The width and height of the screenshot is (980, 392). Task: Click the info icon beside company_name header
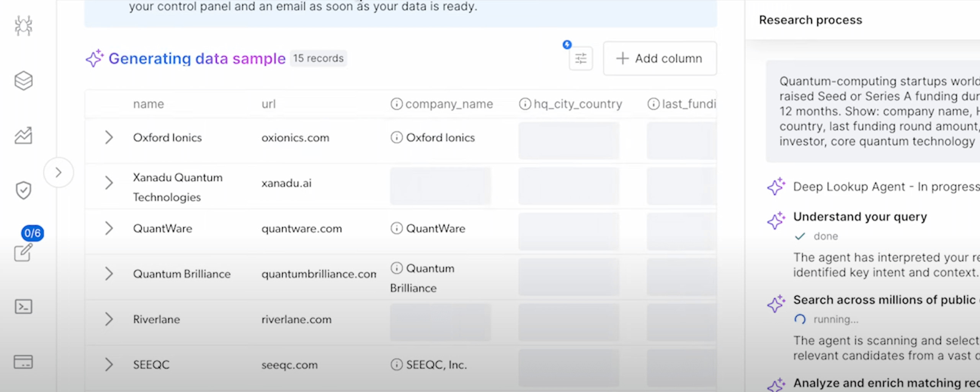(x=397, y=104)
